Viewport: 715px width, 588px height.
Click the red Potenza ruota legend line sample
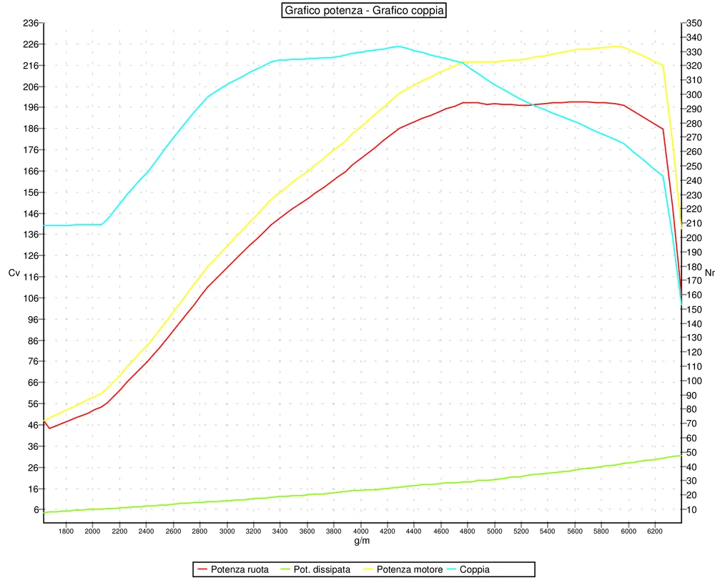[x=203, y=570]
